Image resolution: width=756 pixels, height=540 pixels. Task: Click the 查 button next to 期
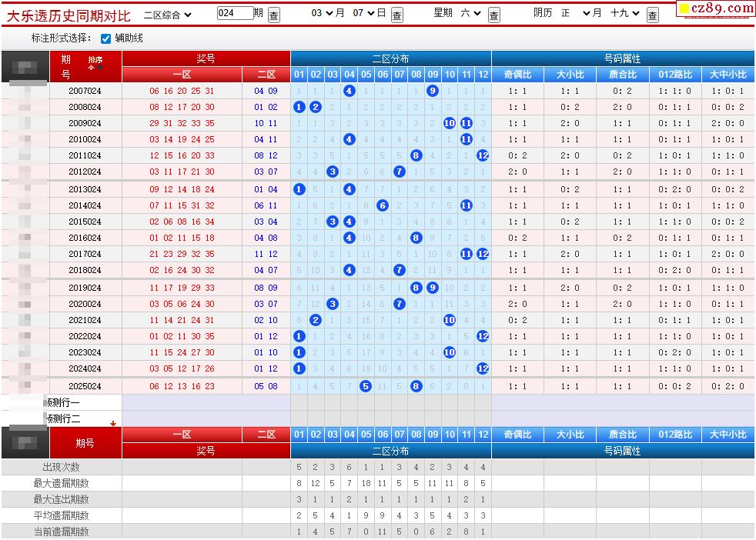pos(274,15)
